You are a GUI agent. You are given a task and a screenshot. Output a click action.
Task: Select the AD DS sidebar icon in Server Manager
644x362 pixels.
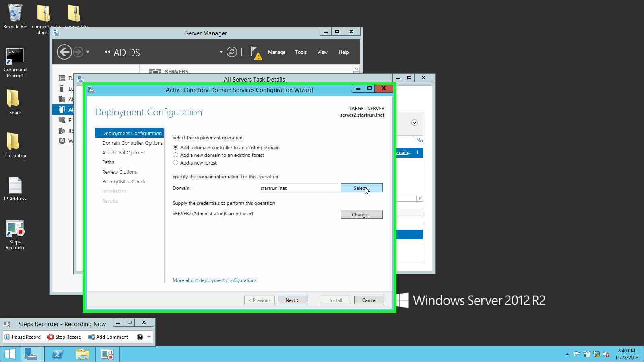pos(62,109)
